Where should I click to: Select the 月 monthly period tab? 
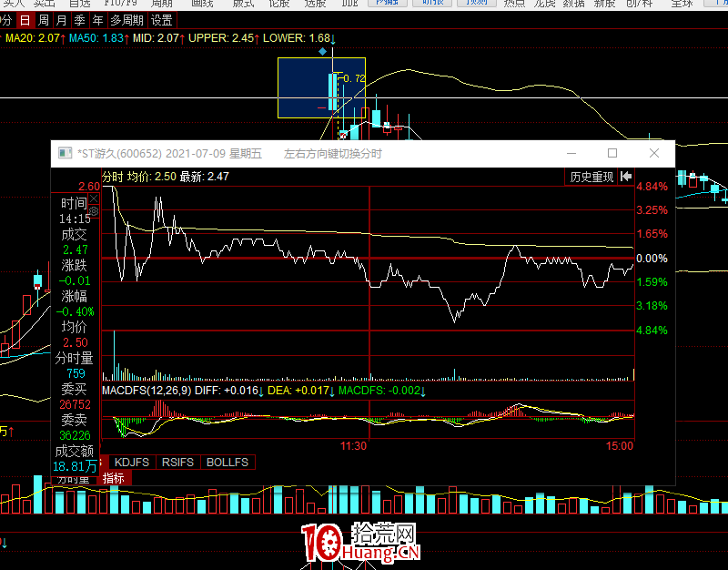point(61,20)
